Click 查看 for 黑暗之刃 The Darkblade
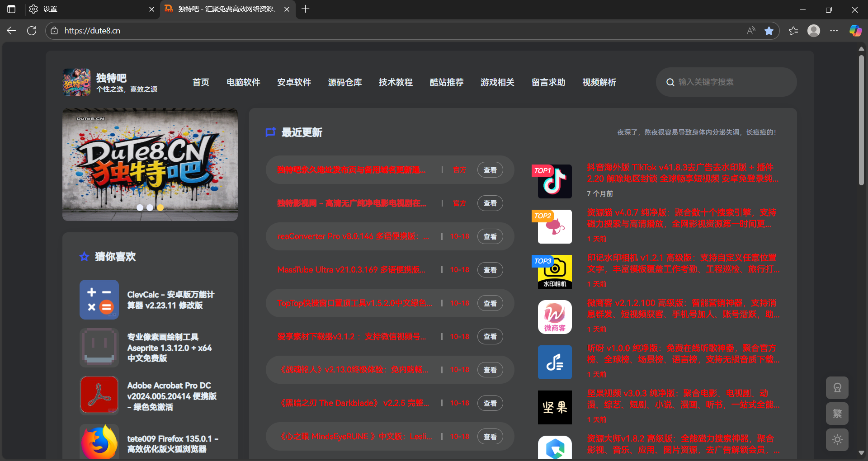The image size is (868, 461). click(490, 403)
